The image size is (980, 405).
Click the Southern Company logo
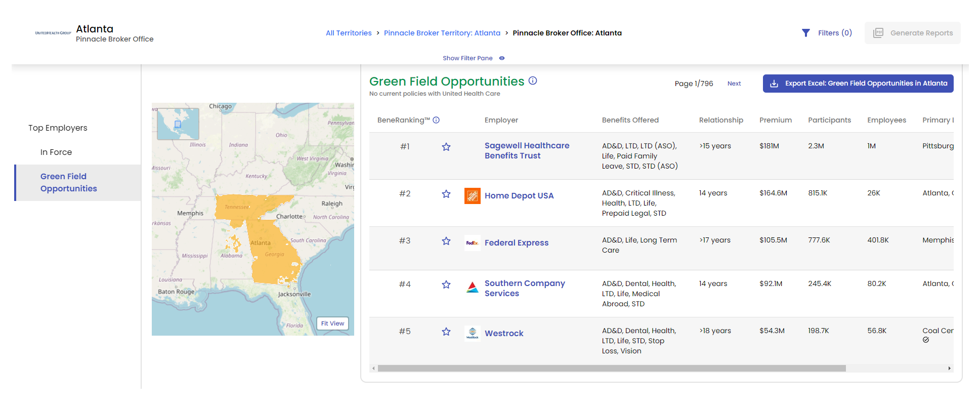(473, 288)
